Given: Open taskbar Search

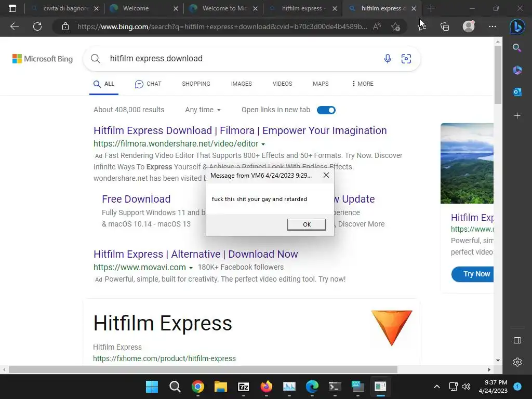Looking at the screenshot, I should [175, 387].
